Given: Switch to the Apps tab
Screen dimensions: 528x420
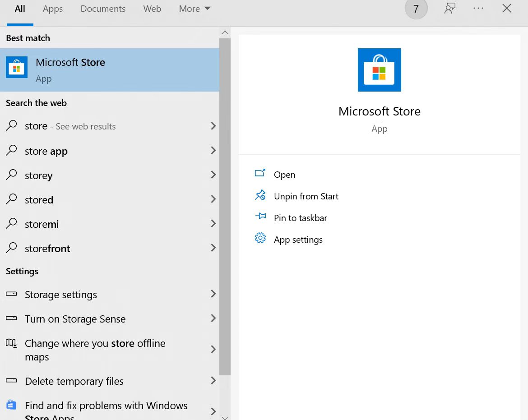Looking at the screenshot, I should (52, 9).
